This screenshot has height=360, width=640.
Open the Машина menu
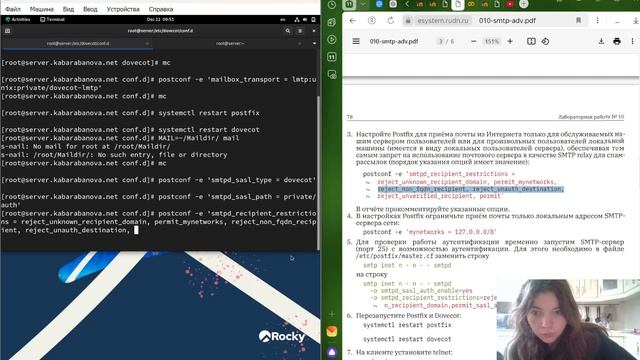click(42, 9)
